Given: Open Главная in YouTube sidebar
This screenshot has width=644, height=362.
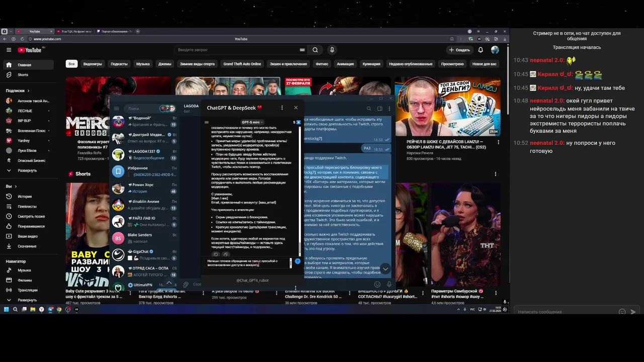Looking at the screenshot, I should 28,65.
